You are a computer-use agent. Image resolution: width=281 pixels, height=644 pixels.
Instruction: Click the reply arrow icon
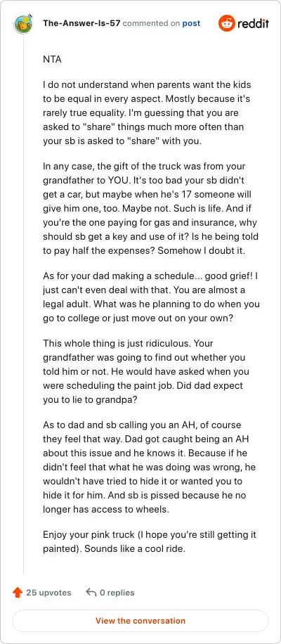91,592
